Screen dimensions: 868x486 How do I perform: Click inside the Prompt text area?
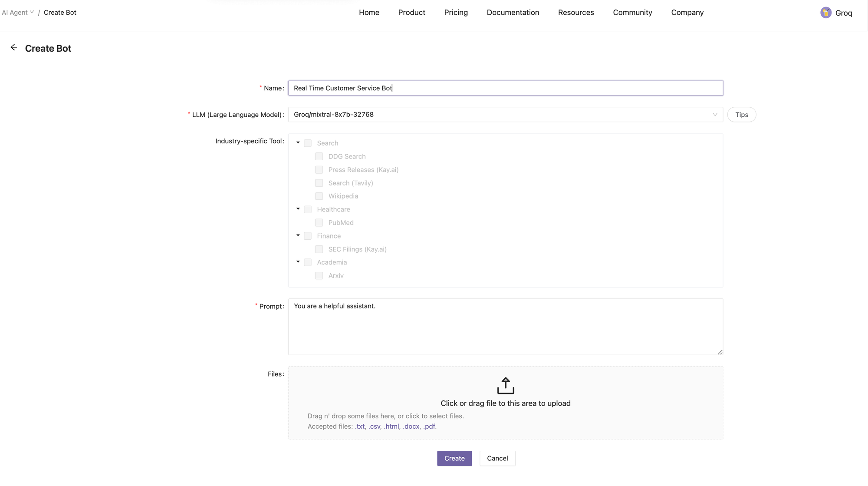[x=505, y=327]
